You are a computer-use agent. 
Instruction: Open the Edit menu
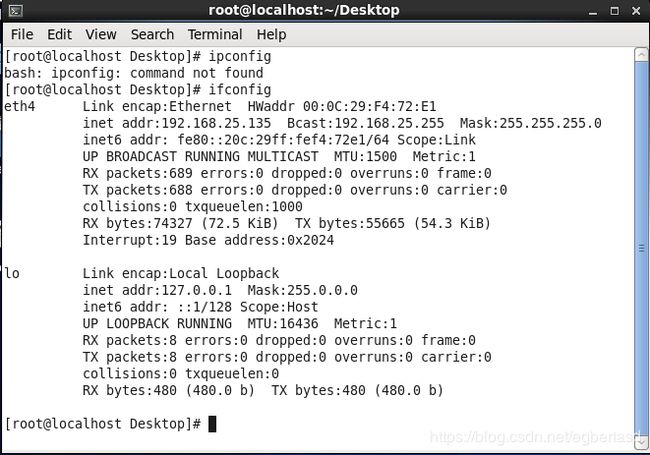tap(59, 34)
